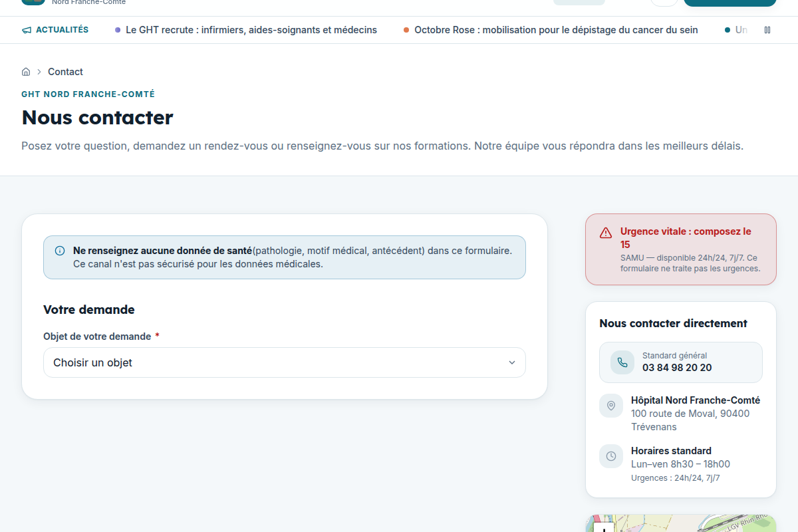Expand dropdown via its chevron arrow
This screenshot has height=532, width=798.
coord(512,362)
